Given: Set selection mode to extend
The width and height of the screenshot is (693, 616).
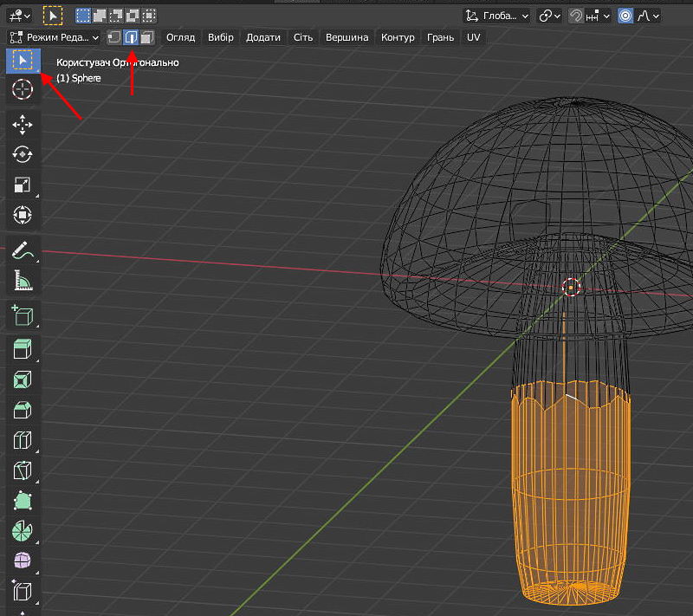Looking at the screenshot, I should coord(100,16).
